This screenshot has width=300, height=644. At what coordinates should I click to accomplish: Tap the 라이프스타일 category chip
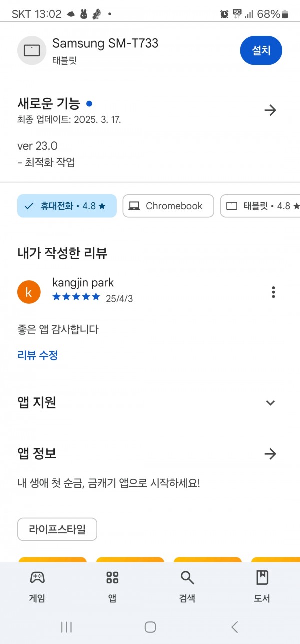point(57,529)
